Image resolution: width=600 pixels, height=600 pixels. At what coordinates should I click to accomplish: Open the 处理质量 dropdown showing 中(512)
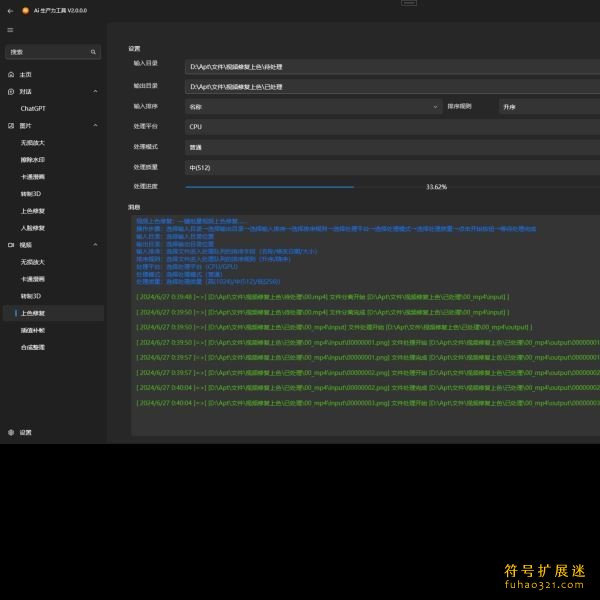pos(392,168)
